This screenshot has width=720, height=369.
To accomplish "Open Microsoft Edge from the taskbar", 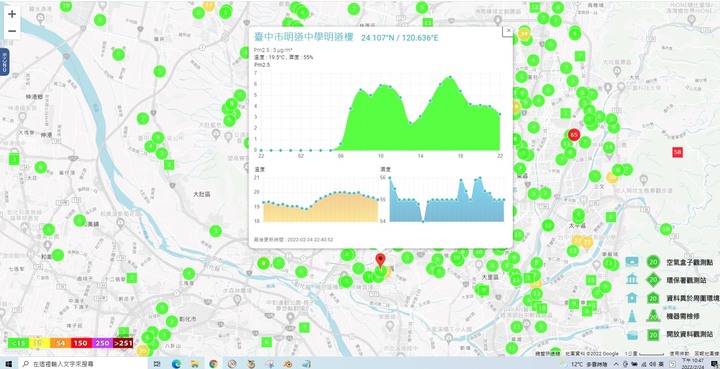I will point(177,363).
